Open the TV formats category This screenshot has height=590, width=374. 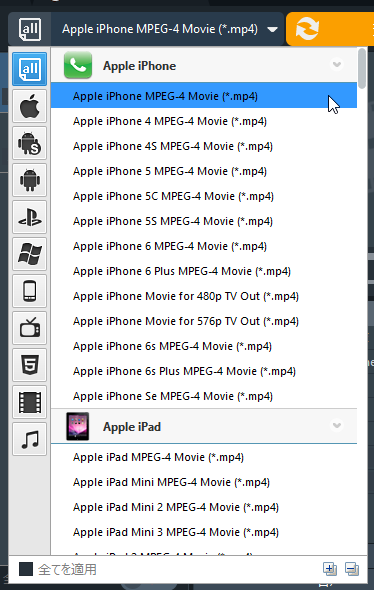[x=29, y=328]
